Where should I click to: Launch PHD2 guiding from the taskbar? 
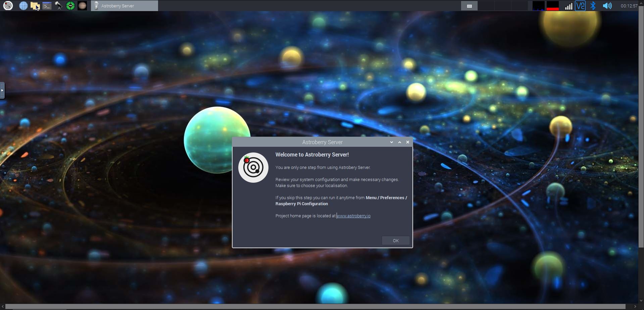(70, 6)
